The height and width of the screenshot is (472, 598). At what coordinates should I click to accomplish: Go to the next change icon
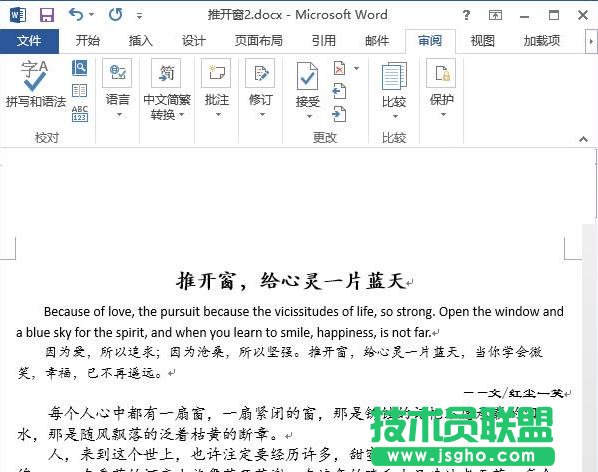tap(339, 114)
